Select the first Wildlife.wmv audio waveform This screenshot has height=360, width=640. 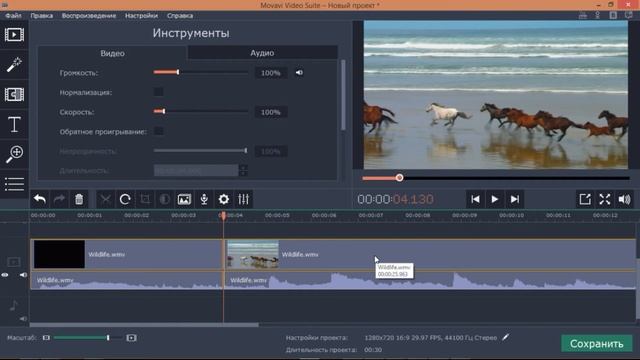pos(127,280)
